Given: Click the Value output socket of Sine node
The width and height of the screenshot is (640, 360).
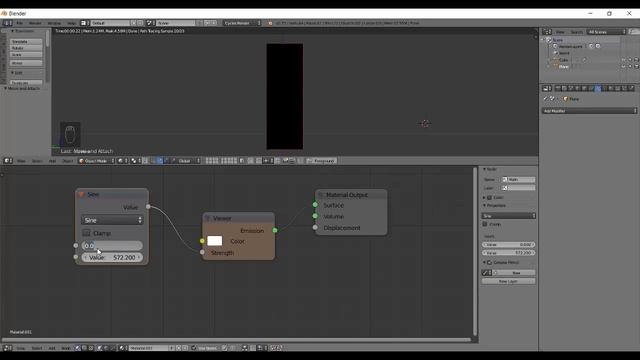Looking at the screenshot, I should 148,207.
